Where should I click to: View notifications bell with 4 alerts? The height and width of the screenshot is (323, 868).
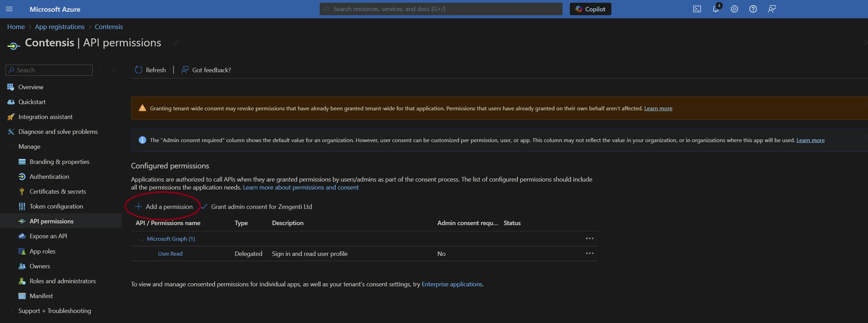[716, 9]
